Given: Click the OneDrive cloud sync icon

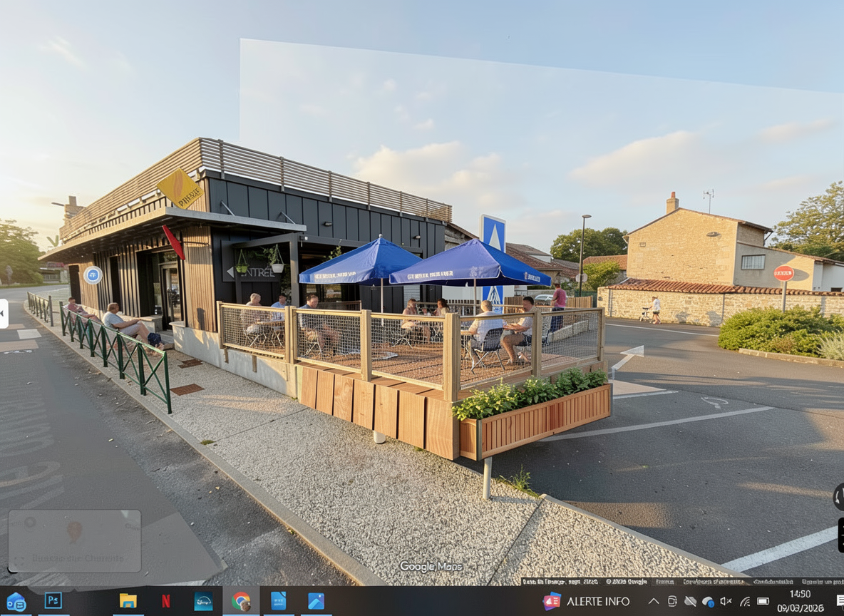Looking at the screenshot, I should (x=708, y=602).
